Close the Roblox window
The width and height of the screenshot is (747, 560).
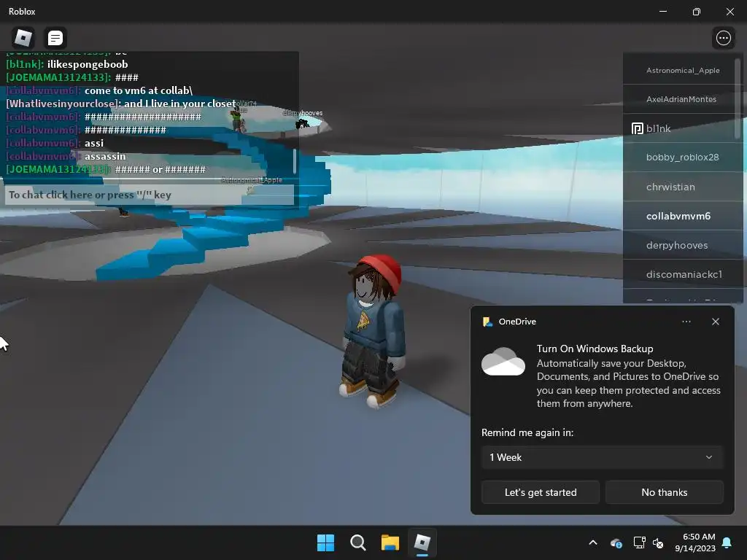[x=729, y=12]
